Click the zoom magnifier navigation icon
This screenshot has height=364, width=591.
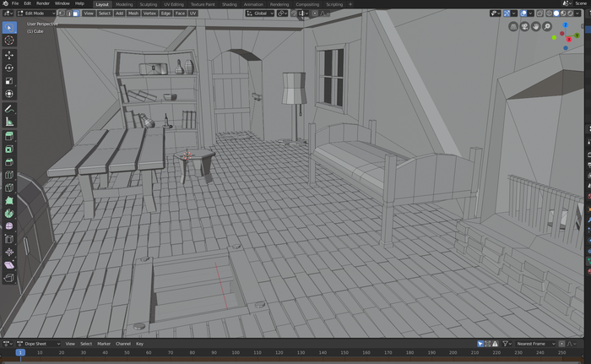coord(547,27)
